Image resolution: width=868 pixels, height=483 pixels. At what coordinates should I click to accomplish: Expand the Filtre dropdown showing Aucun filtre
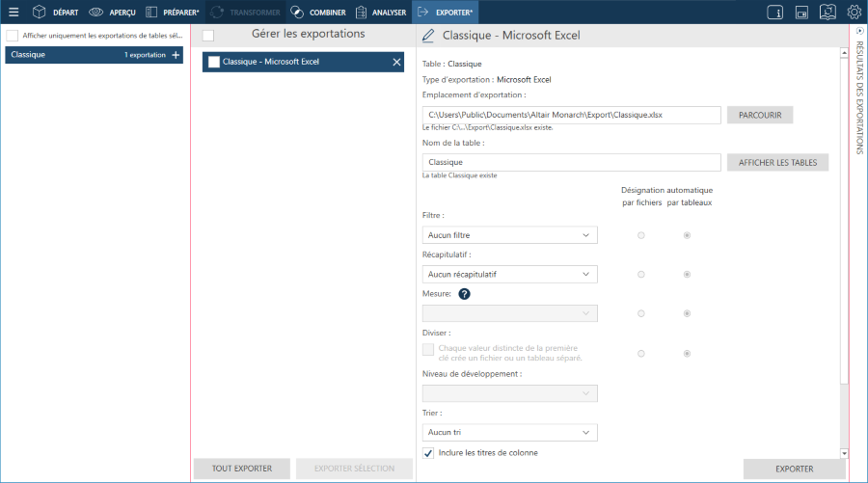click(510, 235)
